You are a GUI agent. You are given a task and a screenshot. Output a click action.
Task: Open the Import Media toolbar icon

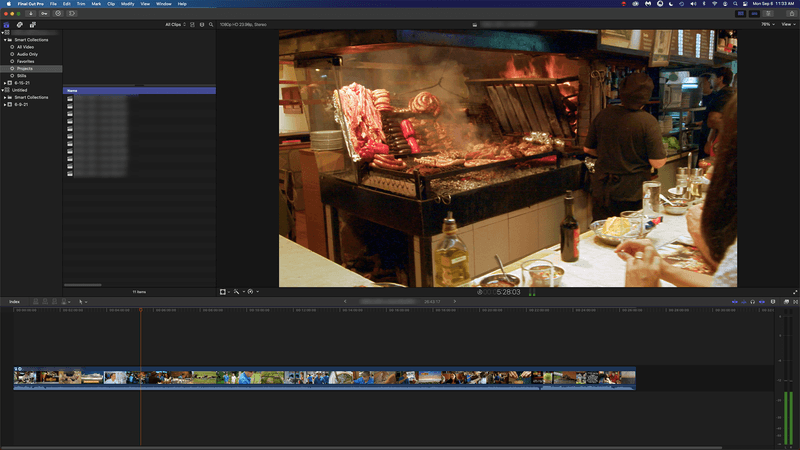pyautogui.click(x=31, y=14)
